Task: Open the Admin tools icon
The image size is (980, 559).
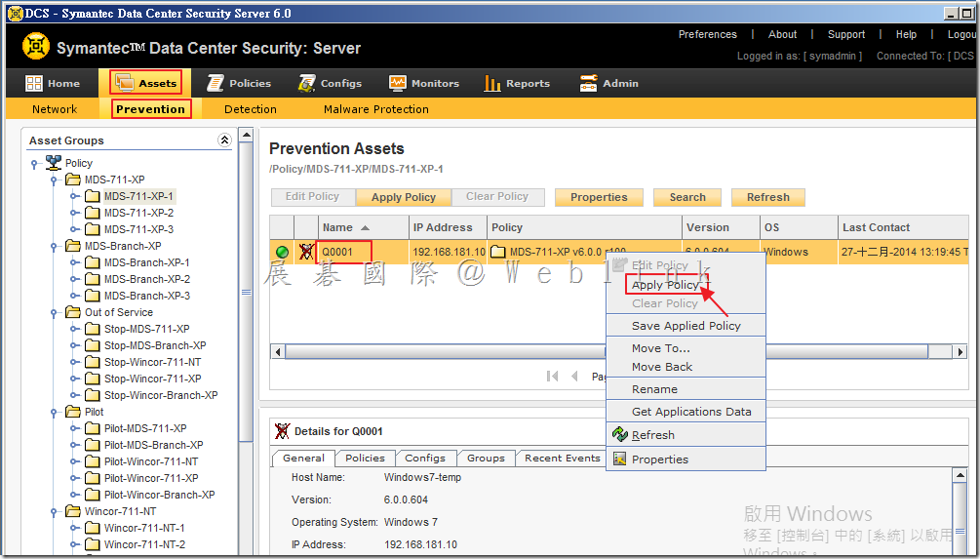Action: tap(588, 83)
